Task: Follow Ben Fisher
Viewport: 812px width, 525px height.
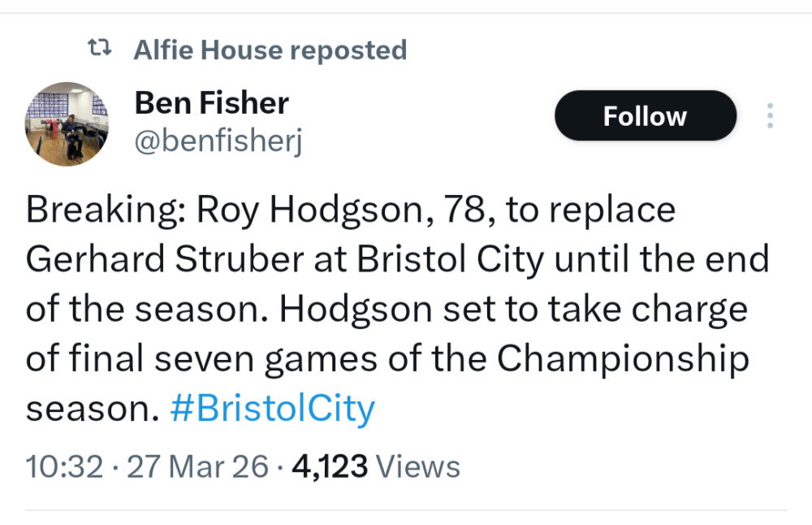Action: 645,116
